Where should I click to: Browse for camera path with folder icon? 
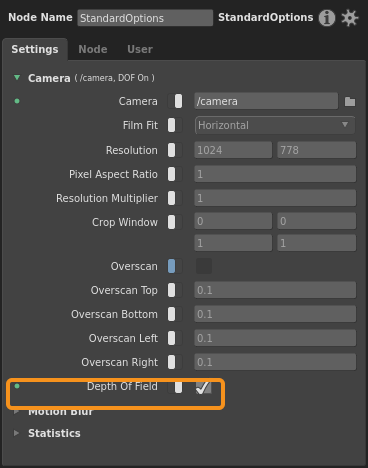(x=350, y=101)
